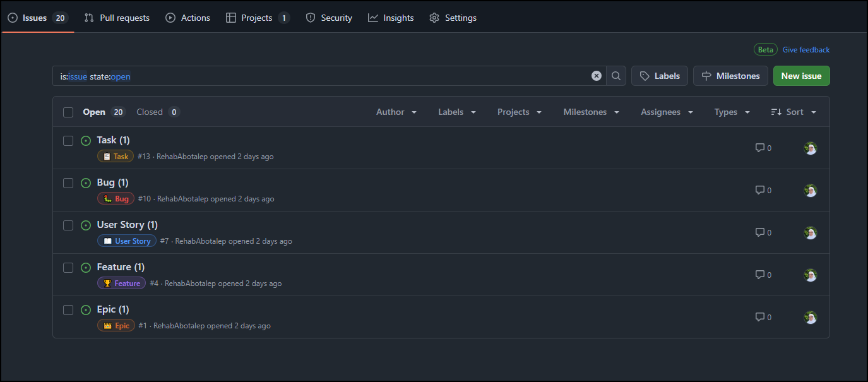This screenshot has height=382, width=868.
Task: Click the assignee avatar on the Task (1) row
Action: pos(811,148)
